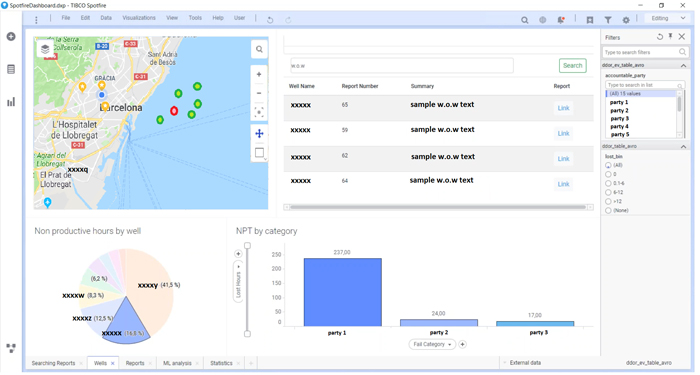Reset filters using the circular arrow icon
Image resolution: width=700 pixels, height=375 pixels.
660,37
